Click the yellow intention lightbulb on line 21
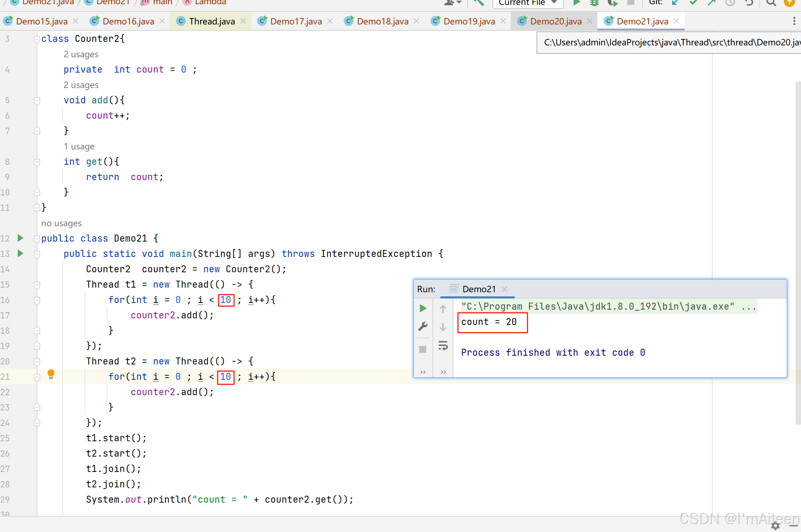 51,375
